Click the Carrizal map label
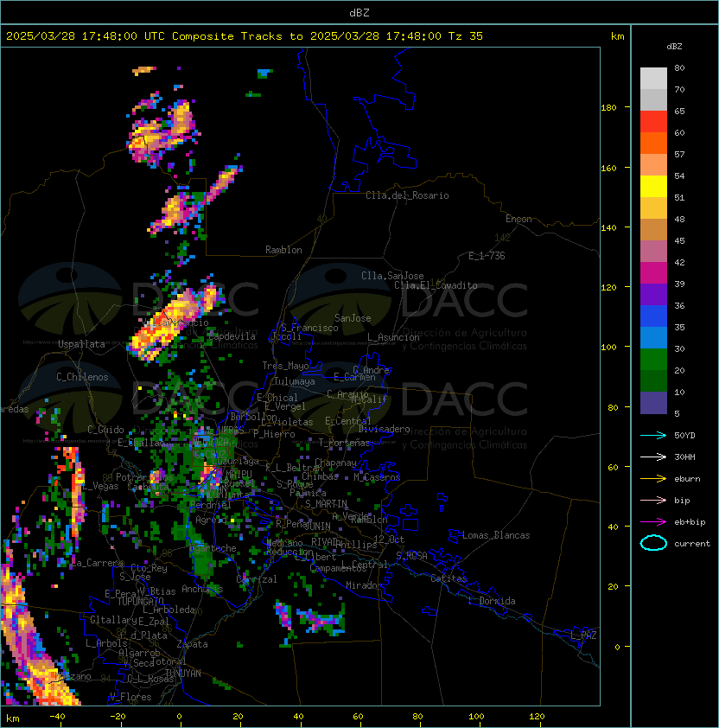 256,579
